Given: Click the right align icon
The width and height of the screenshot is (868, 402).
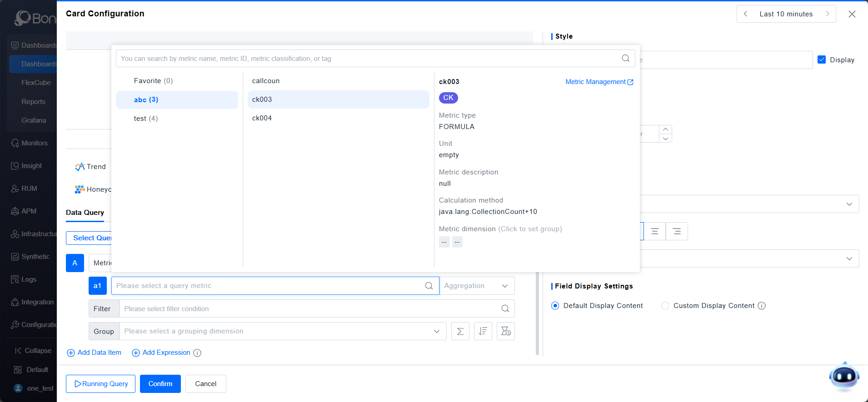Looking at the screenshot, I should click(x=677, y=231).
